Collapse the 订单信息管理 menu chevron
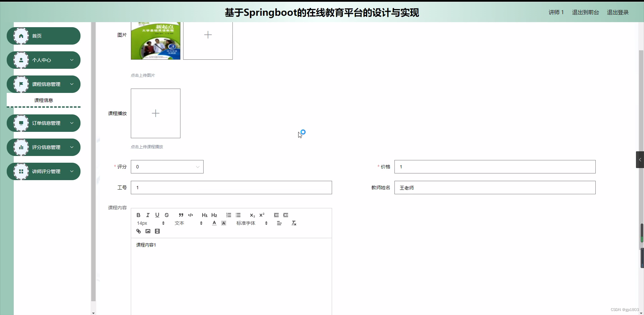The width and height of the screenshot is (644, 315). (72, 123)
